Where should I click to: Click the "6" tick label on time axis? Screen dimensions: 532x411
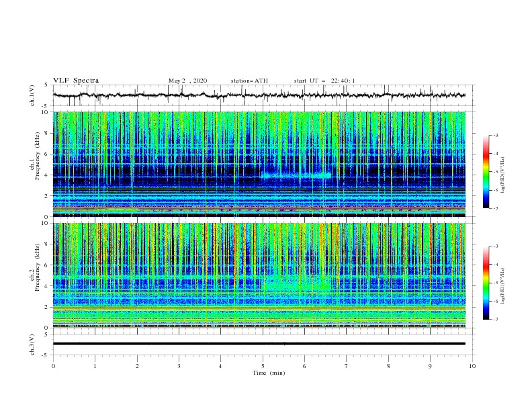(304, 366)
